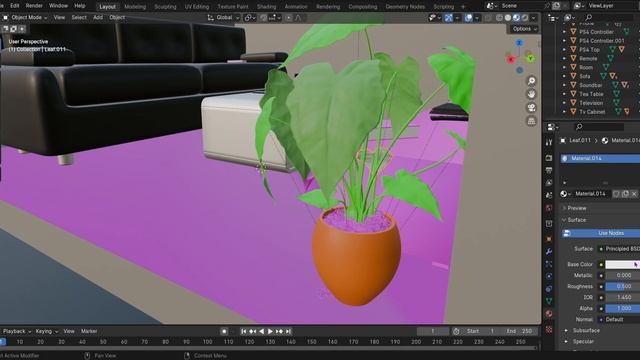The image size is (640, 360).
Task: Open the viewport Options dropdown
Action: click(524, 29)
